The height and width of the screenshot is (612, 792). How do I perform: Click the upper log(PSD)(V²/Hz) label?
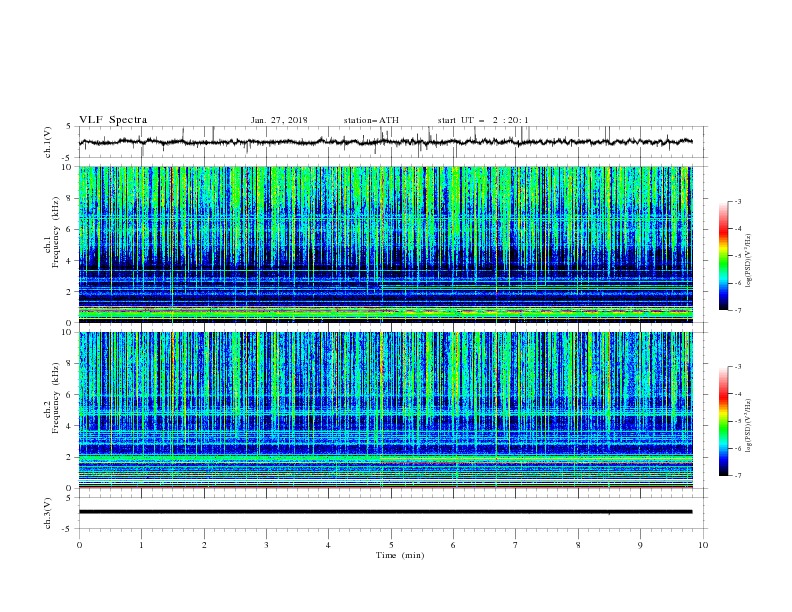(x=748, y=261)
